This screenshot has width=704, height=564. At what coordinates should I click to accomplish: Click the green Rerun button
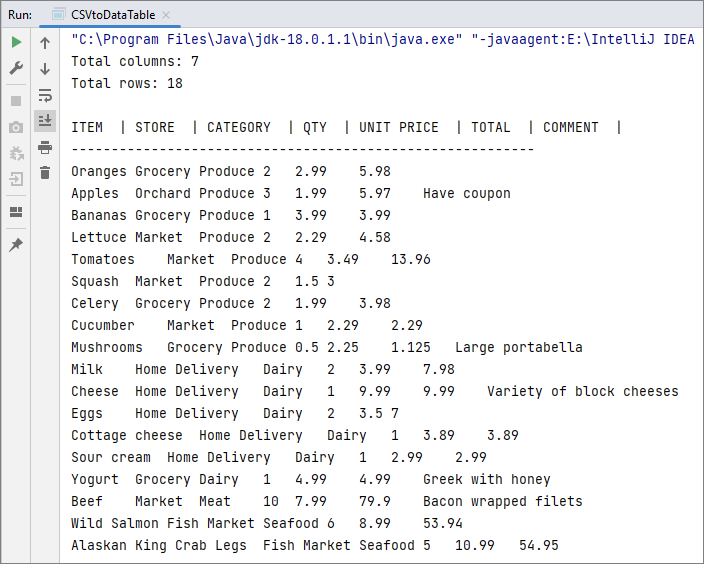click(16, 42)
